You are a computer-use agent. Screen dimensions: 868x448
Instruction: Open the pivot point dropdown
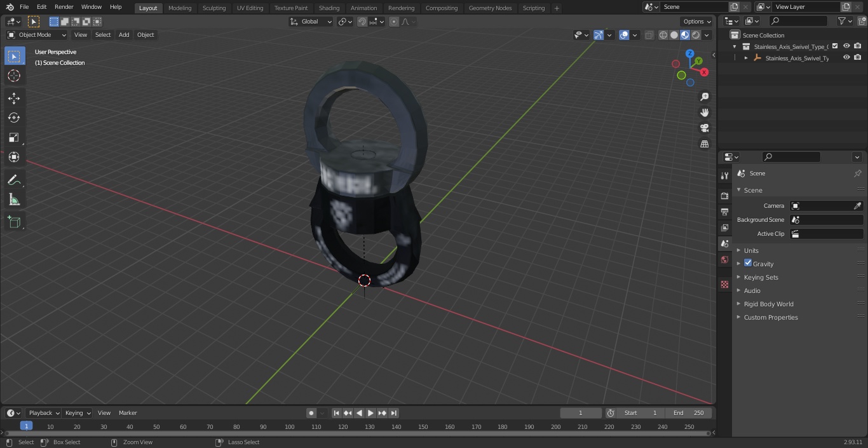[345, 22]
